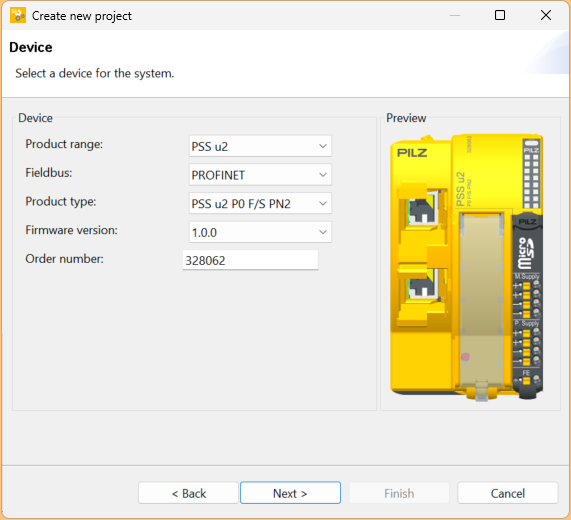Click the 'Firmware version:' label
Viewport: 571px width, 520px height.
pos(71,230)
